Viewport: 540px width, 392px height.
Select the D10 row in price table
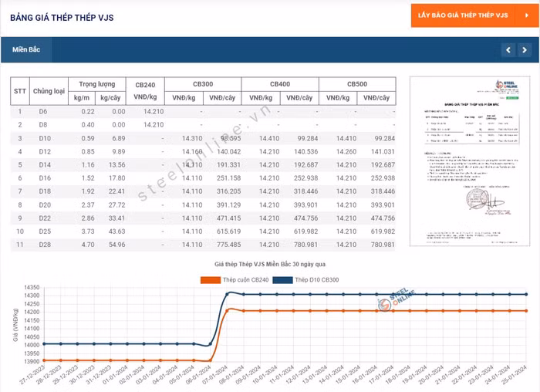click(x=202, y=138)
